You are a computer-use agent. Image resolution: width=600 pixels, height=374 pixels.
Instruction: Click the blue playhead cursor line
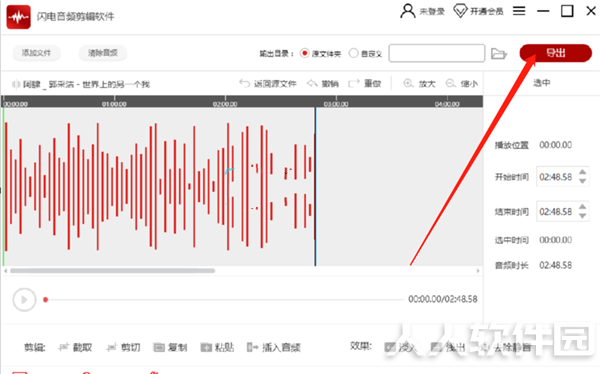315,186
